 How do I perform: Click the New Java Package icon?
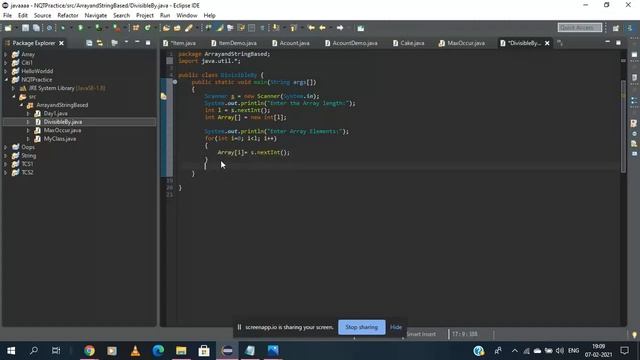click(136, 28)
